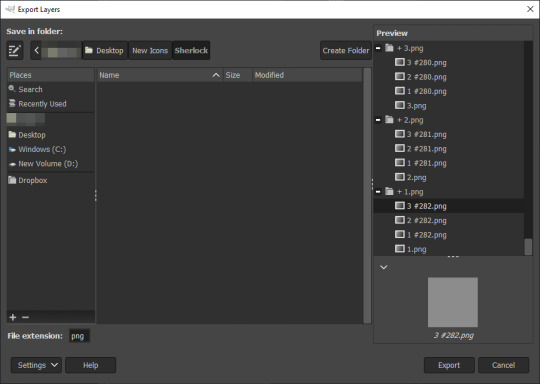Select 3 #281.png in preview
This screenshot has width=540, height=384.
pos(426,135)
